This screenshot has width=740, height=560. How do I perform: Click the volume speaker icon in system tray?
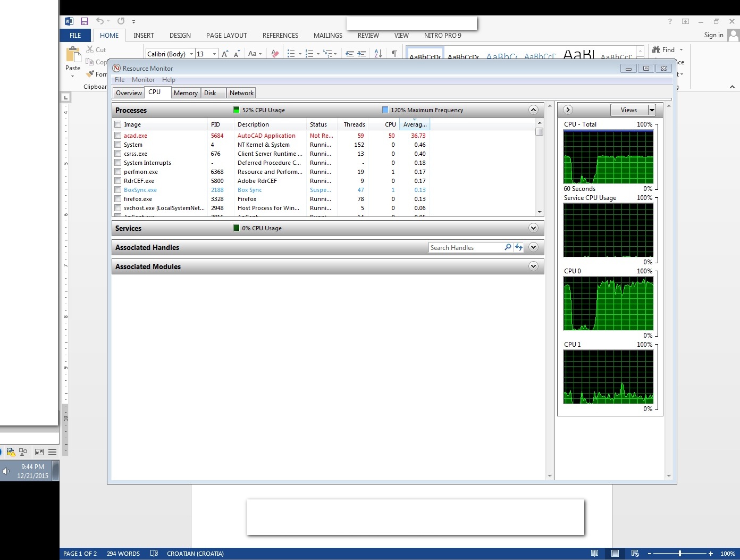[x=6, y=471]
